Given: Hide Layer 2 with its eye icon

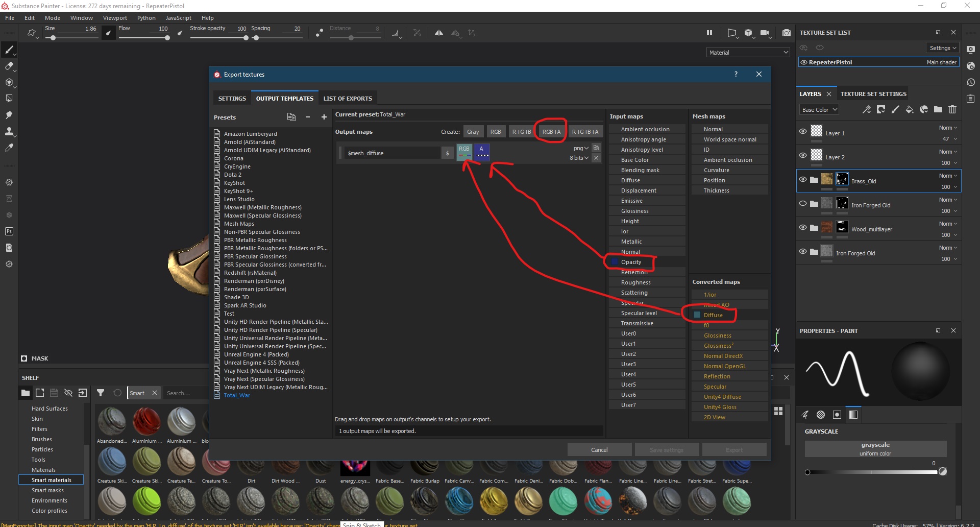Looking at the screenshot, I should point(803,155).
